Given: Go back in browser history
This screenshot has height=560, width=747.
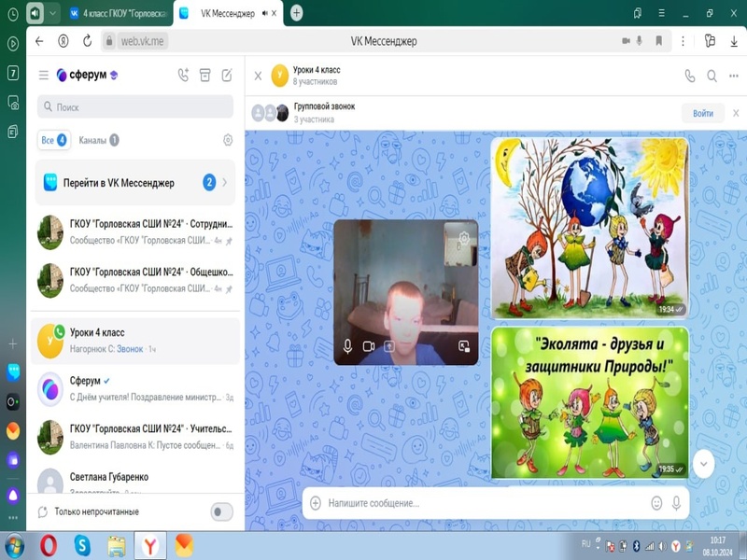Looking at the screenshot, I should coord(39,41).
